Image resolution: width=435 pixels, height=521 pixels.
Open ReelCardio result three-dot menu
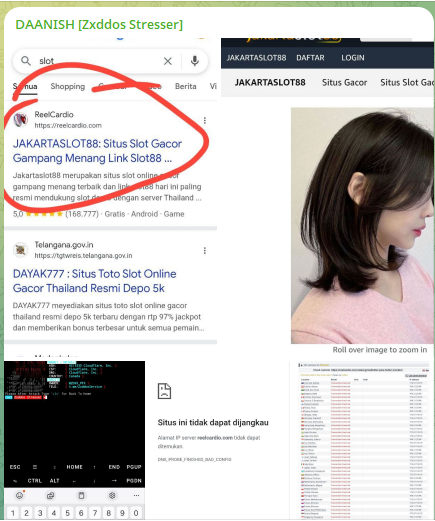pyautogui.click(x=205, y=120)
